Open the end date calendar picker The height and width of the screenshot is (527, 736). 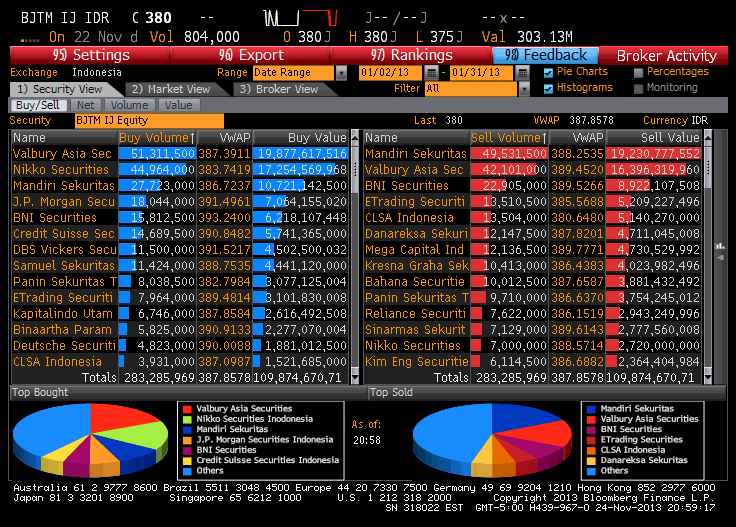(523, 73)
